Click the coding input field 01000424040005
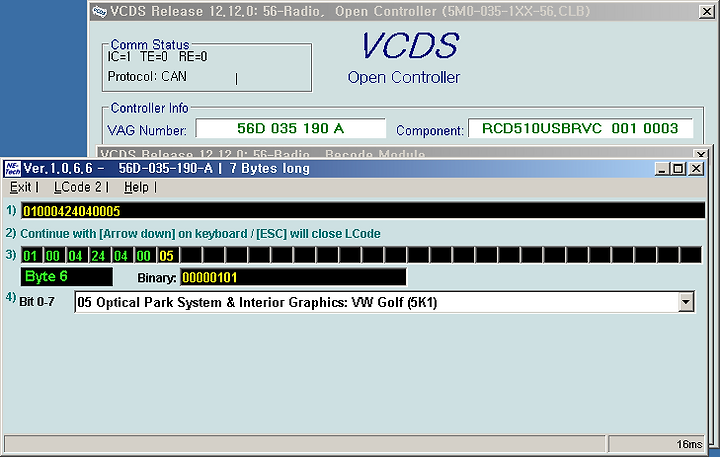Viewport: 720px width, 457px height. tap(363, 211)
